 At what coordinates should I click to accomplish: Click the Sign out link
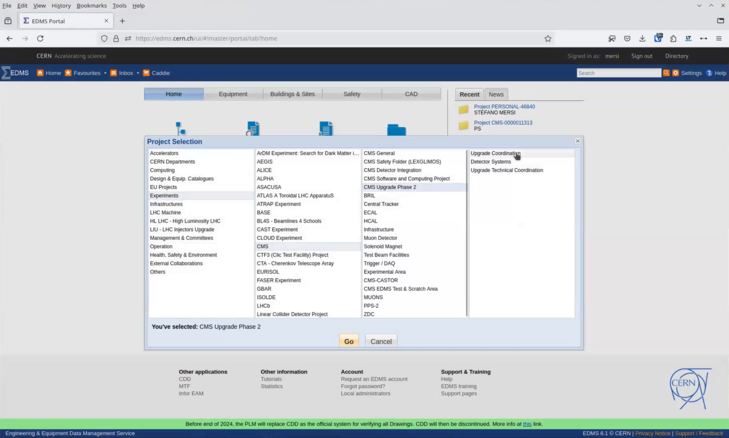pos(642,56)
